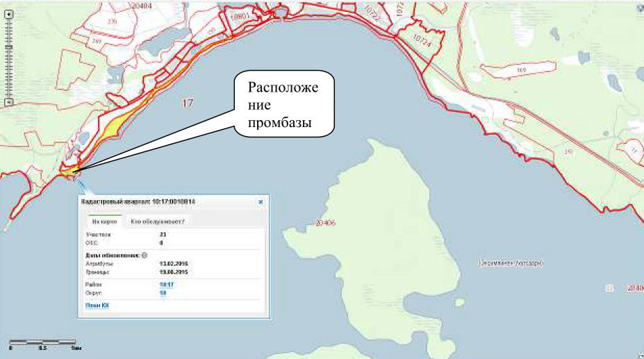Click the yellow highlighted parcel on shore
Viewport: 644px width, 359px height.
coord(111,127)
